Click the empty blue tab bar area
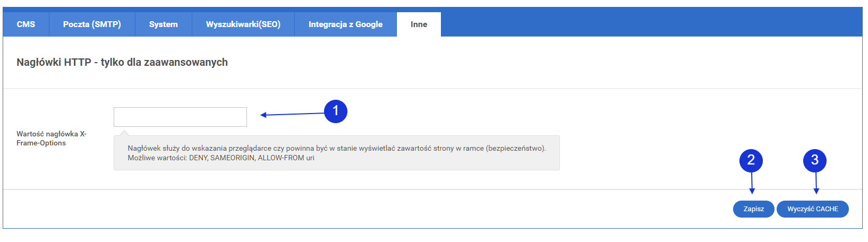 pyautogui.click(x=651, y=24)
